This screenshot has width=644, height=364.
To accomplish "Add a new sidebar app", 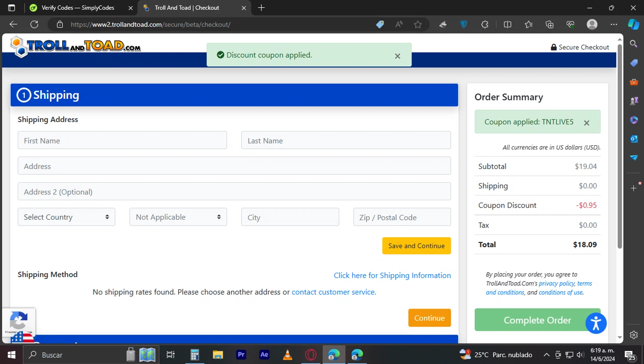I will 634,188.
